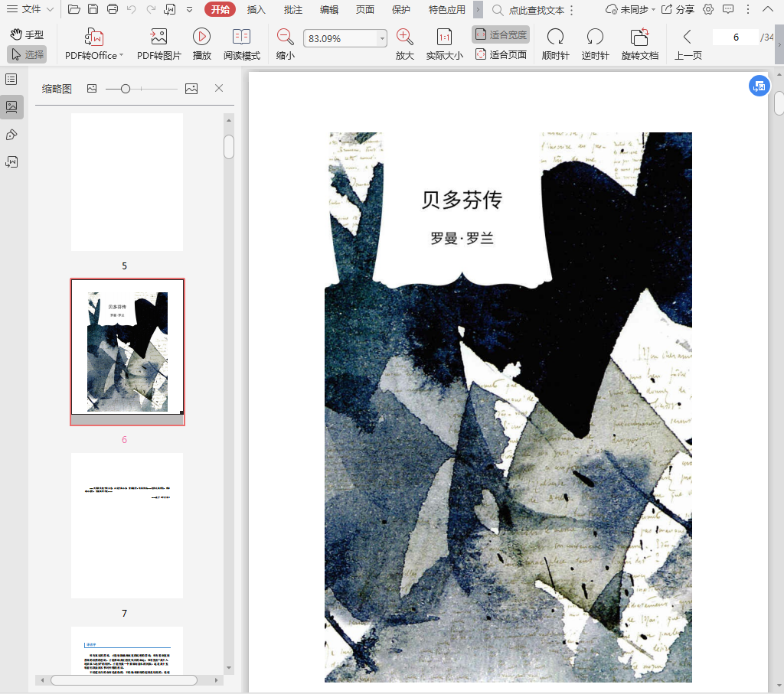Screen dimensions: 784x694
Task: Click the 分享 share button
Action: point(678,9)
